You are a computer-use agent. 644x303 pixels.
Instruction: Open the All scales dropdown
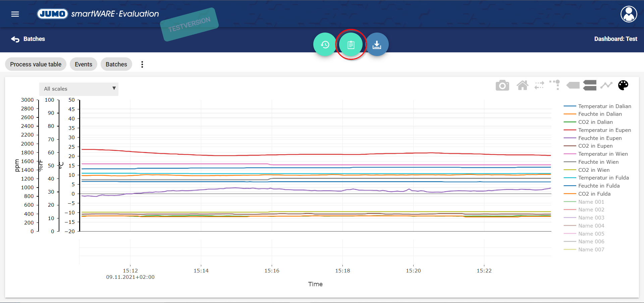click(x=79, y=89)
